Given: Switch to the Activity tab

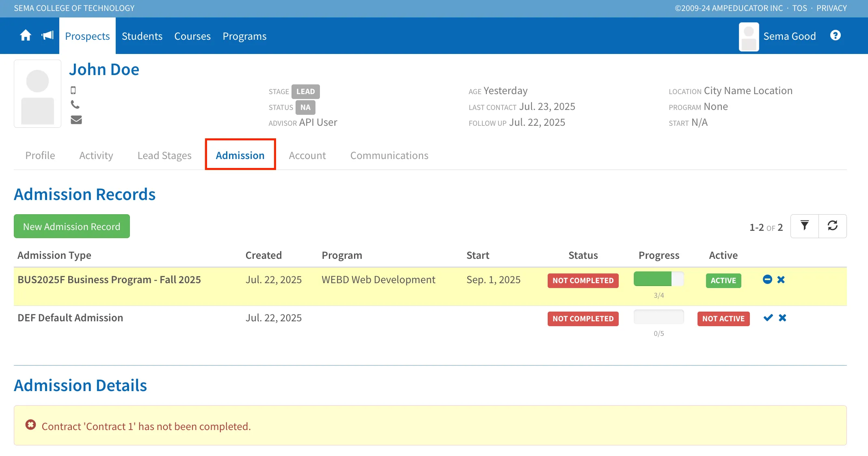Looking at the screenshot, I should (96, 155).
